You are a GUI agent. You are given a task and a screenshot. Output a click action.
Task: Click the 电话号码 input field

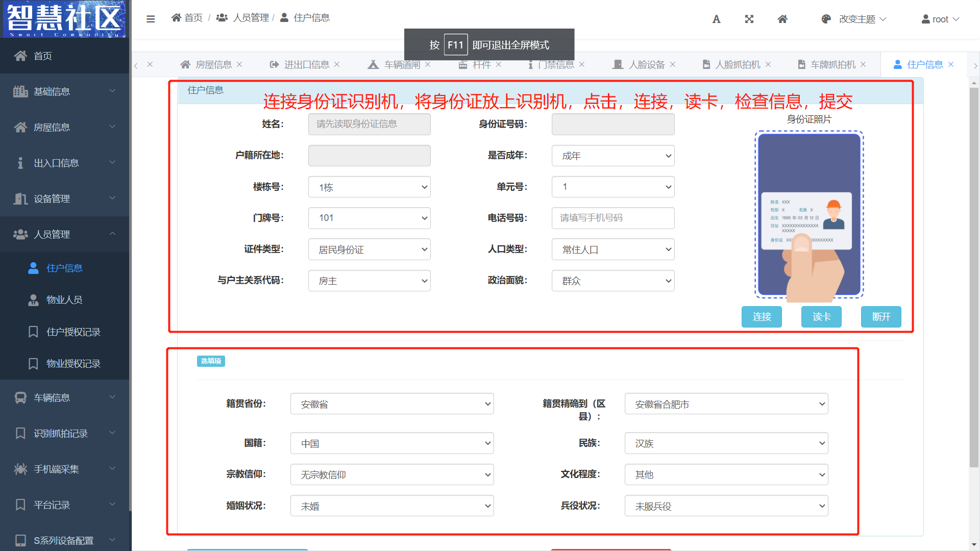(612, 218)
